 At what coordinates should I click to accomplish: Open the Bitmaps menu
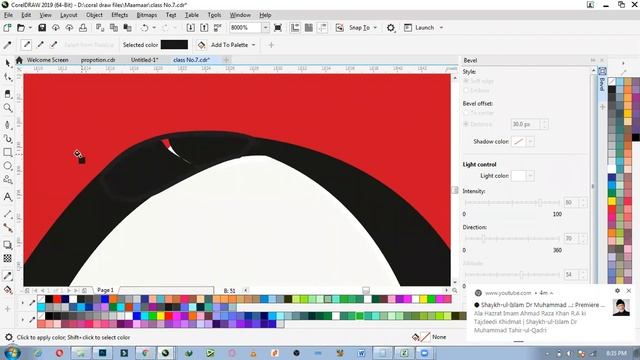pos(147,15)
